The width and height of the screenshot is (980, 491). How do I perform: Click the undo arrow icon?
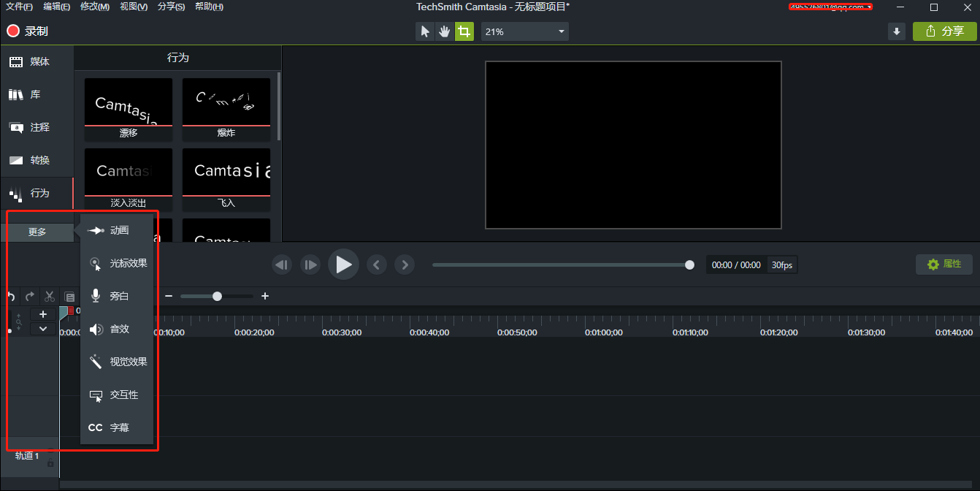coord(11,296)
